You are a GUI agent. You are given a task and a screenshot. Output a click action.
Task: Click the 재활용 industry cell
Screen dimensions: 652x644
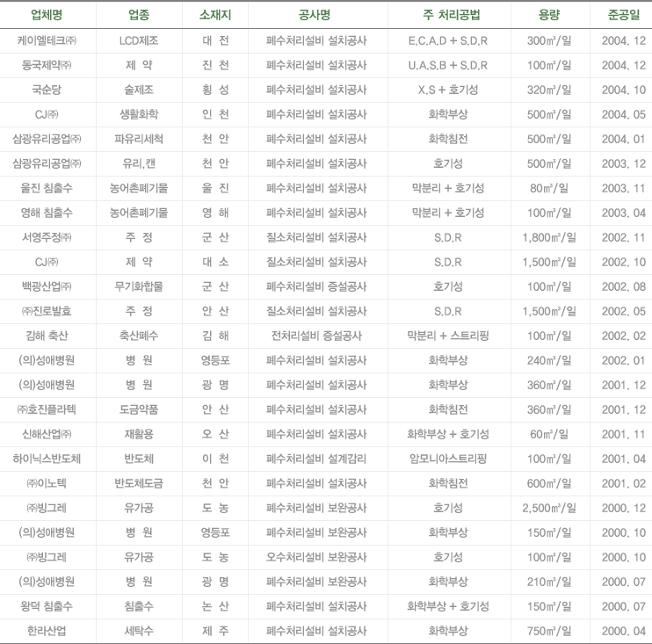[x=139, y=433]
